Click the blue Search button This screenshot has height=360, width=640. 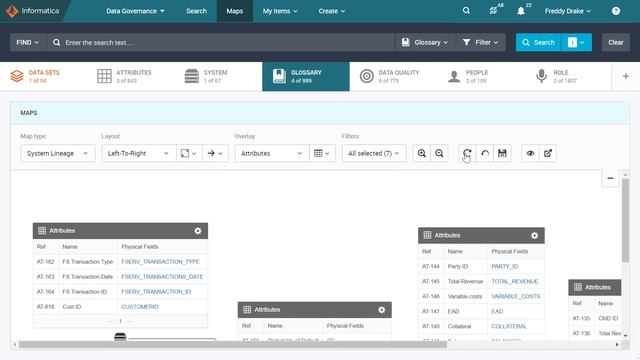pyautogui.click(x=539, y=42)
